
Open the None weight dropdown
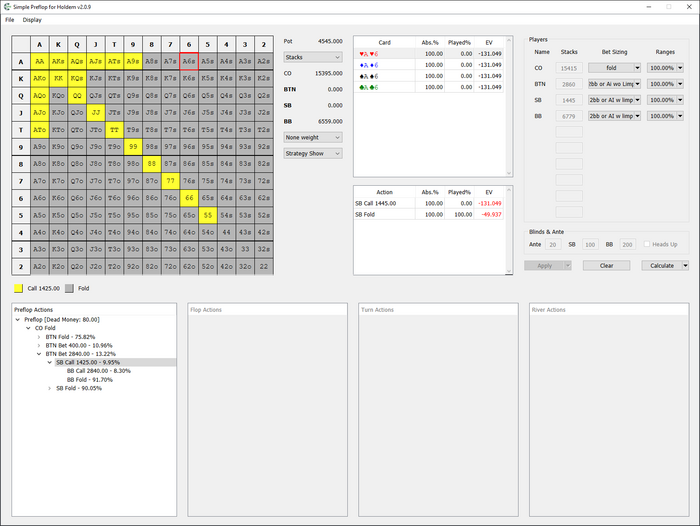click(313, 137)
